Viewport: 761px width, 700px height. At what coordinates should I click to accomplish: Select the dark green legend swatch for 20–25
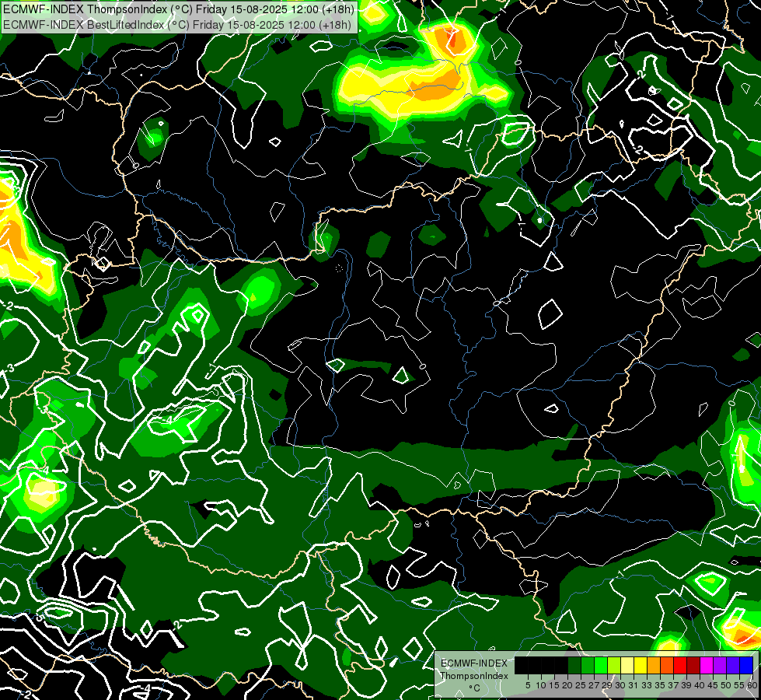pyautogui.click(x=574, y=665)
